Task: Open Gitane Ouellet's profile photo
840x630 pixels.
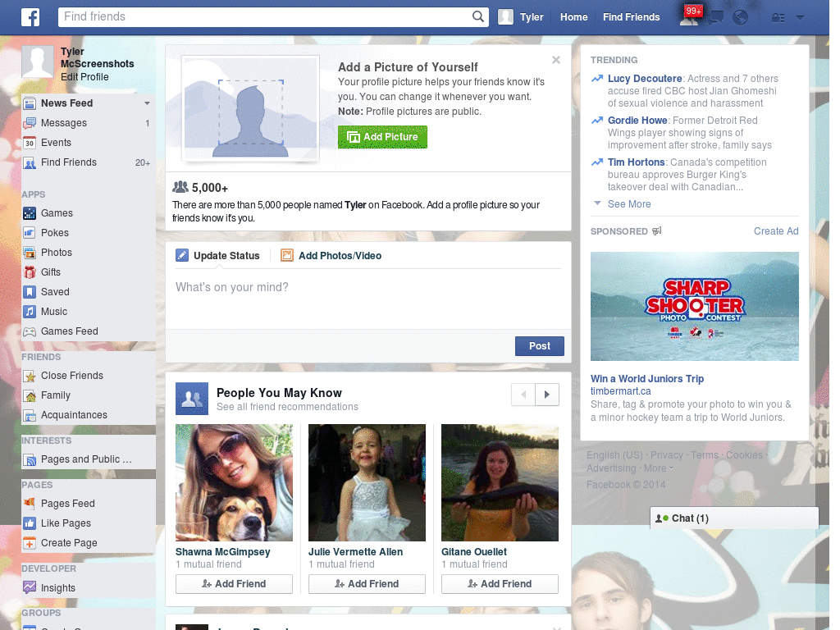Action: pos(500,482)
